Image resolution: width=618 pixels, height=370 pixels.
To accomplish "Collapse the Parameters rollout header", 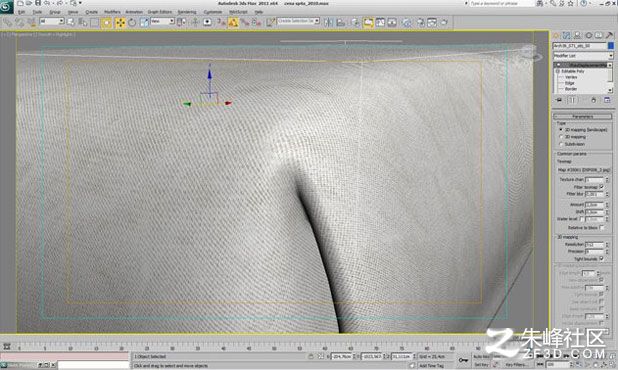I will click(583, 117).
